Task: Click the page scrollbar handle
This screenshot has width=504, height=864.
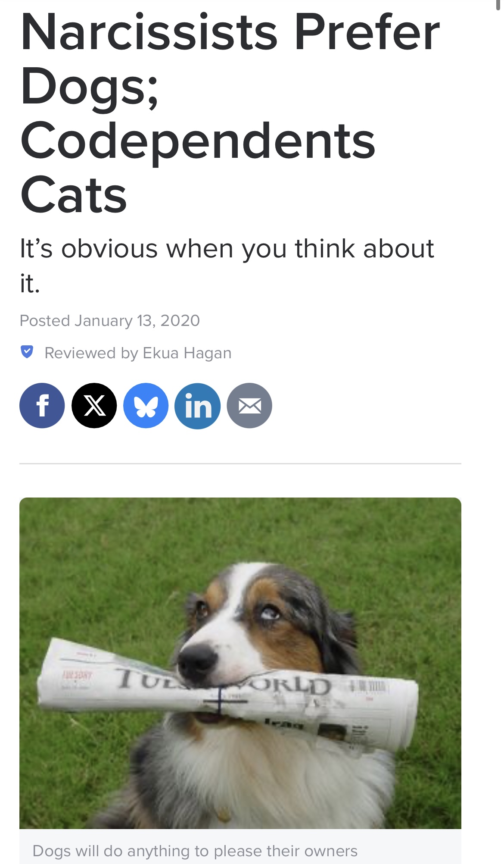Action: click(498, 4)
